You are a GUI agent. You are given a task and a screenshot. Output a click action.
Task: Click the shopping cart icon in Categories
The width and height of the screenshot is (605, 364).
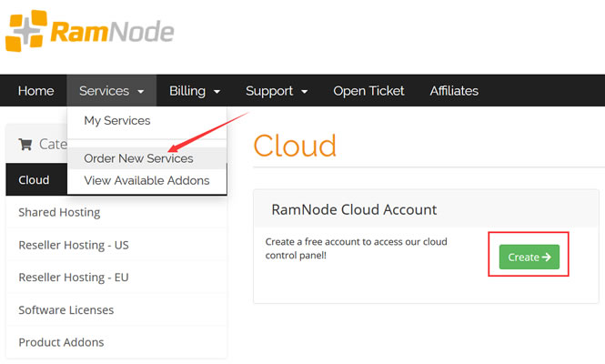pyautogui.click(x=25, y=145)
